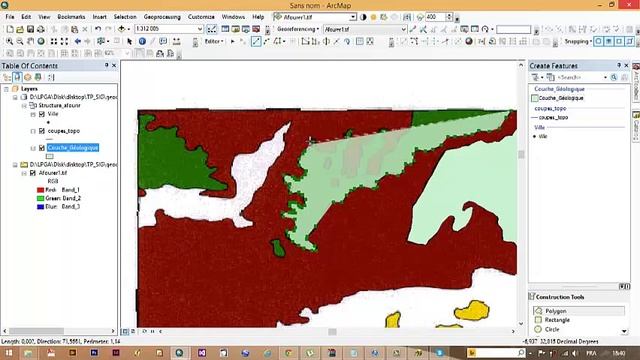The image size is (640, 360).
Task: Click the Fixed Zoom In icon
Action: tap(53, 42)
